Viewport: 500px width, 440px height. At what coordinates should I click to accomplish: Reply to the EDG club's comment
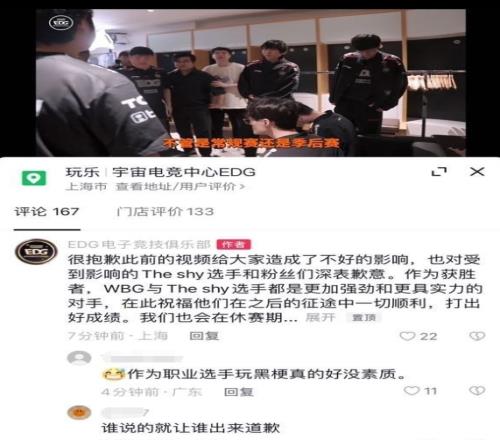(204, 336)
